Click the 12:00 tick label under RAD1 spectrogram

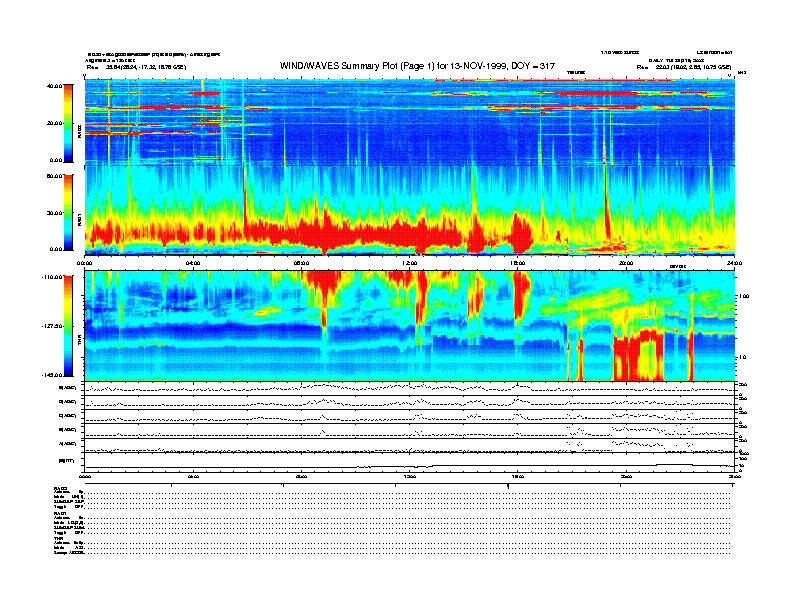(410, 263)
